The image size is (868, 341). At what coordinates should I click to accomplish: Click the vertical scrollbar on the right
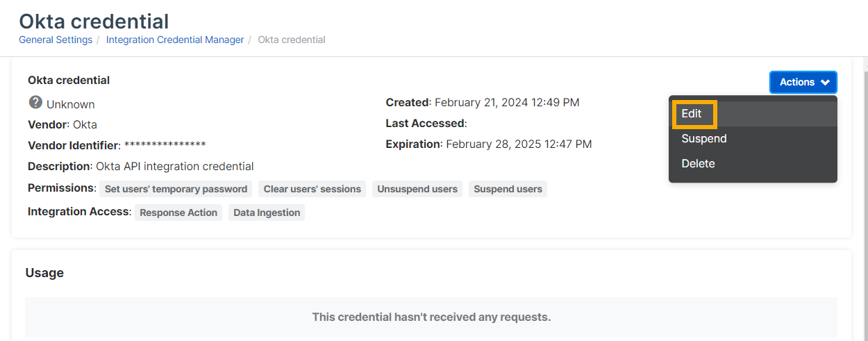pyautogui.click(x=865, y=174)
